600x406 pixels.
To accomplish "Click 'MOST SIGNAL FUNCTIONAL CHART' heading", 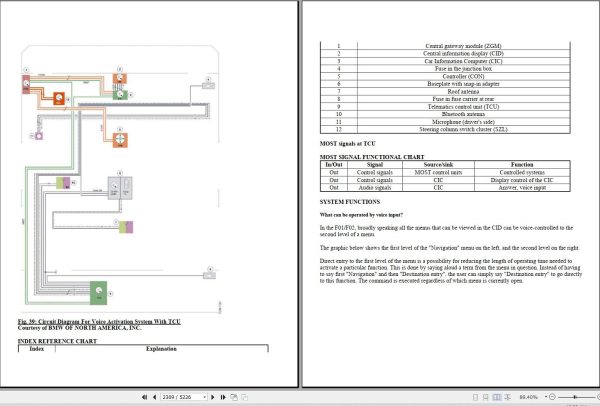I will point(372,157).
